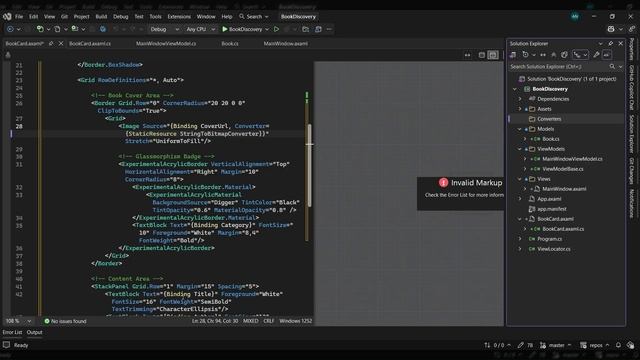
Task: Collapse the Models folder
Action: point(520,129)
